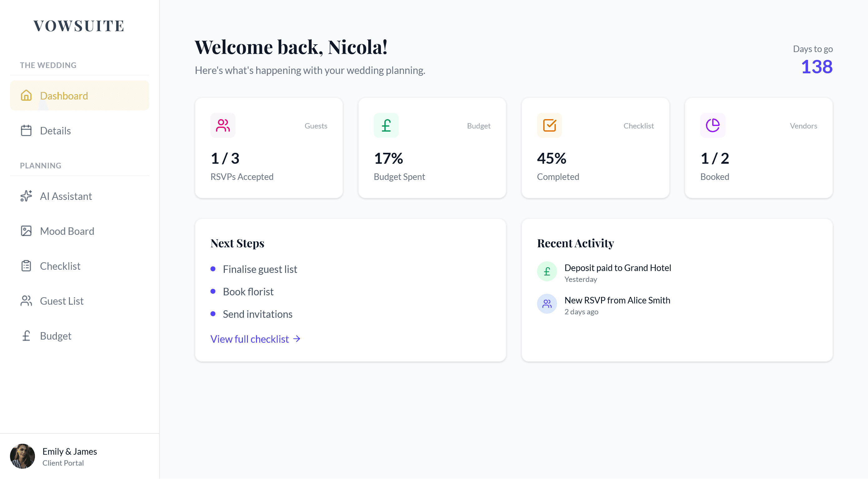Click the pound sign Budget icon in sidebar
Screen dimensions: 868x479
[26, 336]
